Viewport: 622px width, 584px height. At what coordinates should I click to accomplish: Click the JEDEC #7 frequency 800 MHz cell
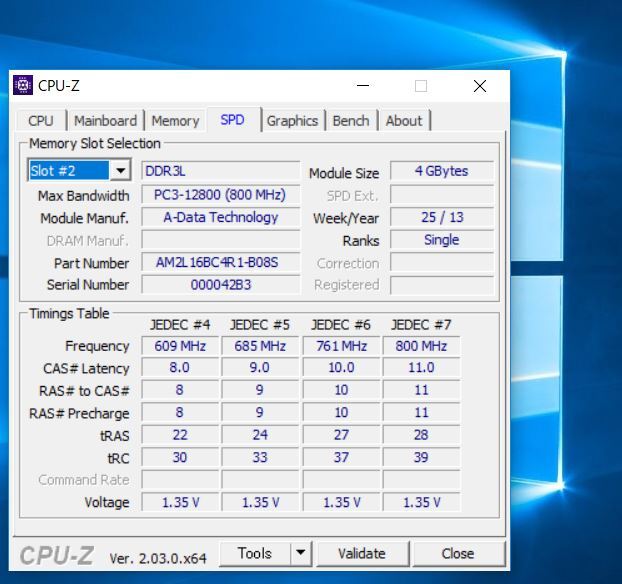pos(421,346)
